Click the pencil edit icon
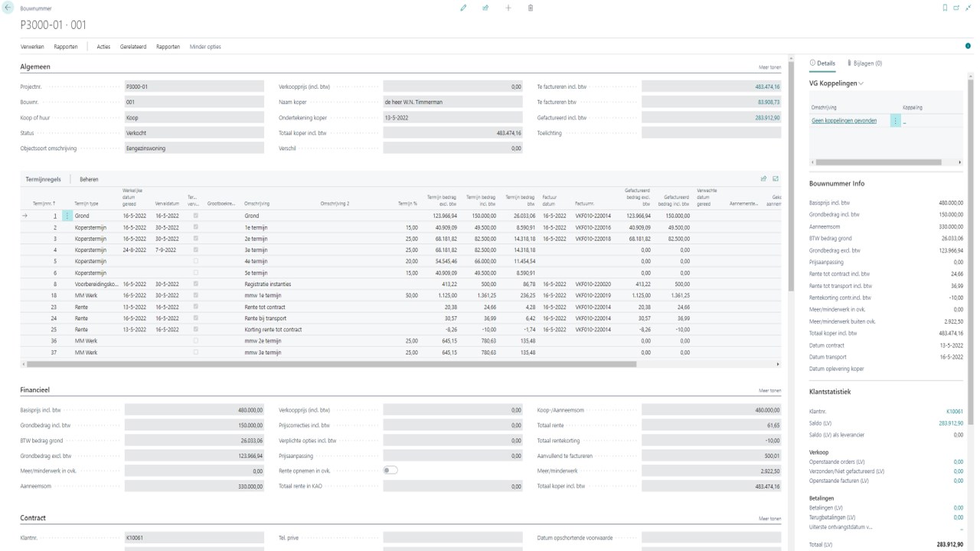 [463, 8]
